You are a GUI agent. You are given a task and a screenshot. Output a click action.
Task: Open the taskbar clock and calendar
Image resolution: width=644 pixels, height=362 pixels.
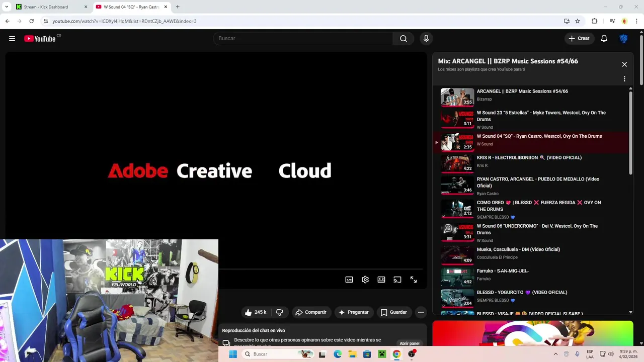(x=629, y=354)
